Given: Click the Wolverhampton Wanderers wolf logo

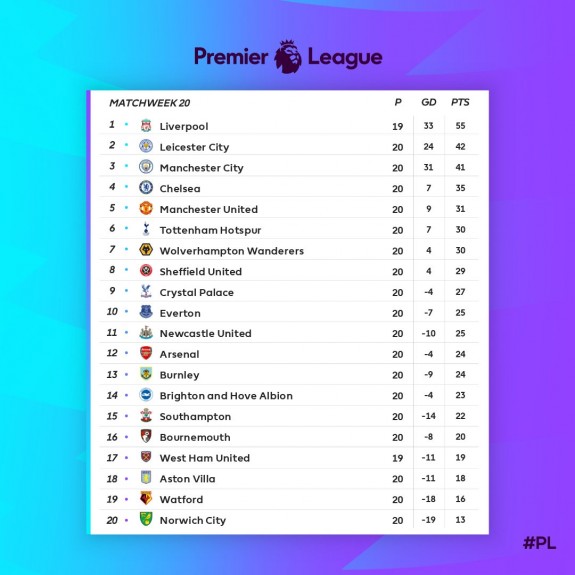Looking at the screenshot, I should pos(146,250).
